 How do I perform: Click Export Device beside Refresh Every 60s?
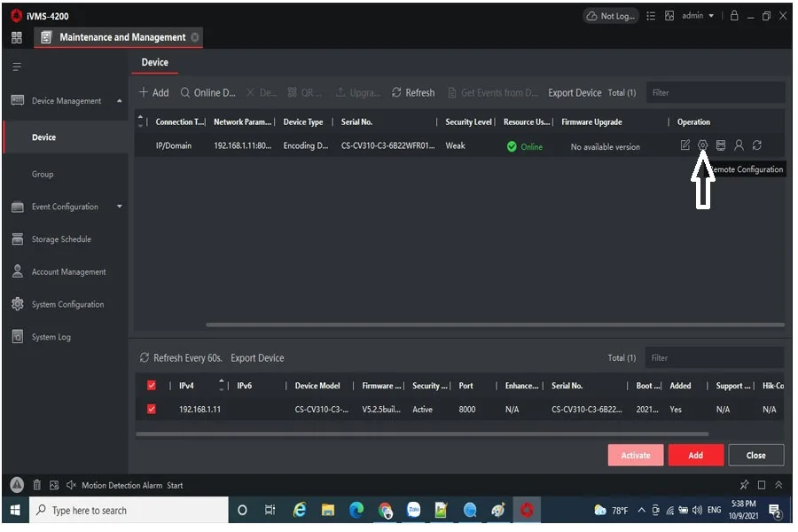(x=257, y=358)
